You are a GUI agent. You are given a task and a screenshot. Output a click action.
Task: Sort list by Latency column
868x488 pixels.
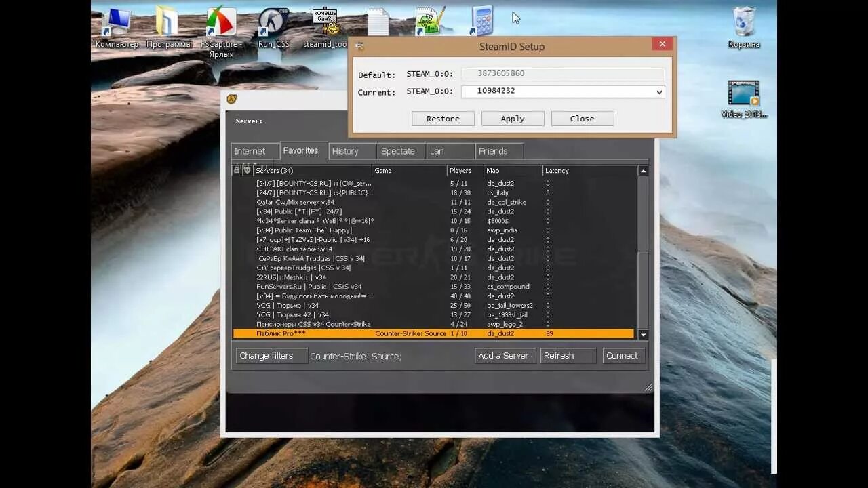click(589, 171)
